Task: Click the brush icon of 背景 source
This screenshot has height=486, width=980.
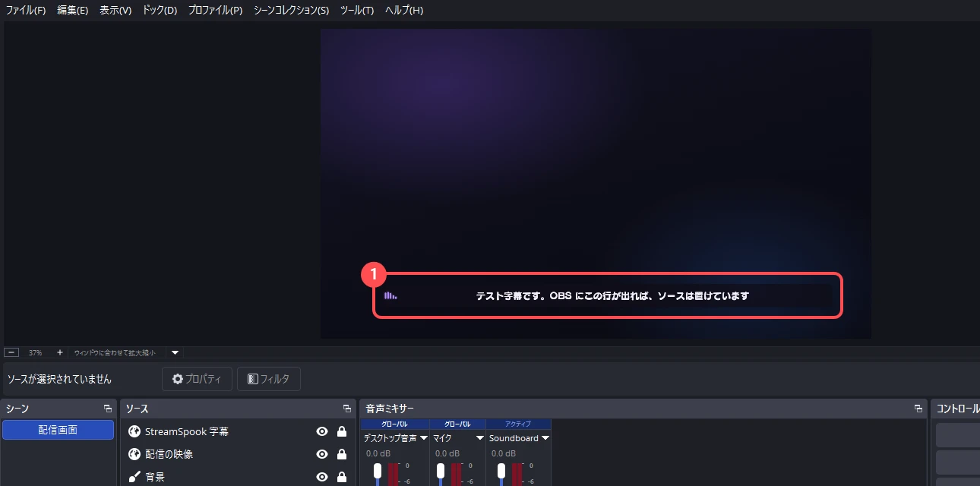Action: 134,477
